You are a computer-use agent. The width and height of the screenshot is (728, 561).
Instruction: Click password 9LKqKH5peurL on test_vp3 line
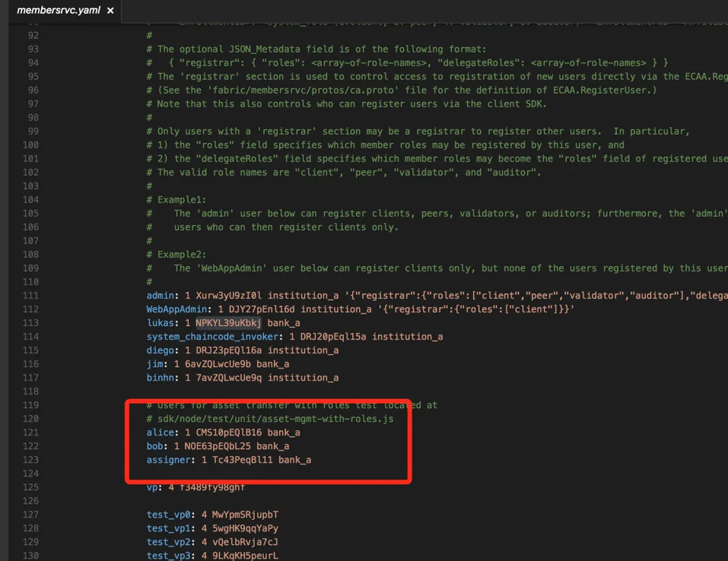pyautogui.click(x=245, y=556)
